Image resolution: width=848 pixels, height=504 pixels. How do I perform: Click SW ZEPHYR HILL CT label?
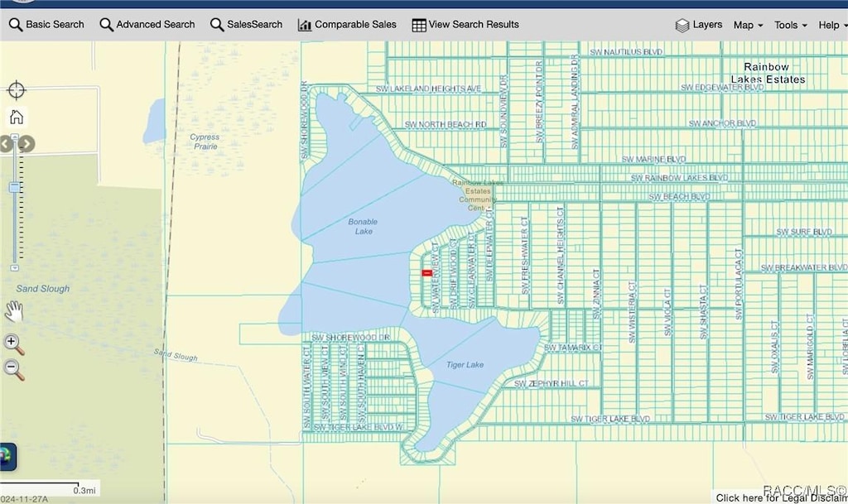point(551,383)
